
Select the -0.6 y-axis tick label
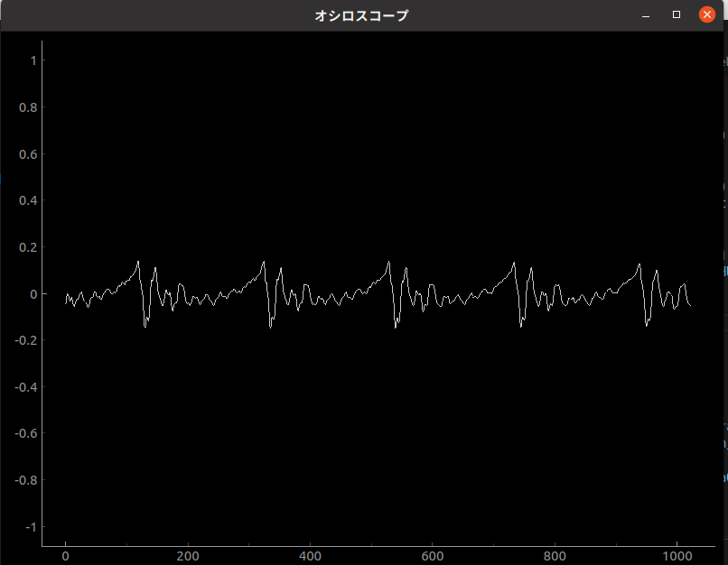point(25,433)
